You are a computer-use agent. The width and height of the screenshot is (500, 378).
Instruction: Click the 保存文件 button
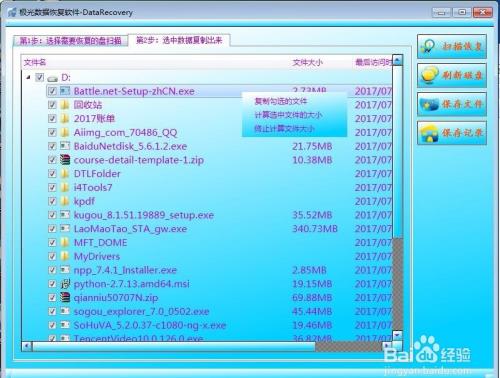click(452, 104)
